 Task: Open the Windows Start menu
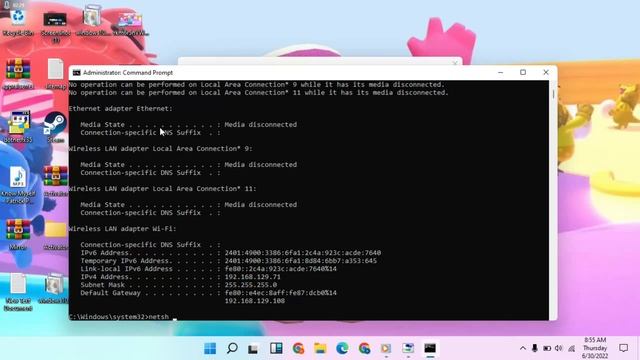[210, 348]
